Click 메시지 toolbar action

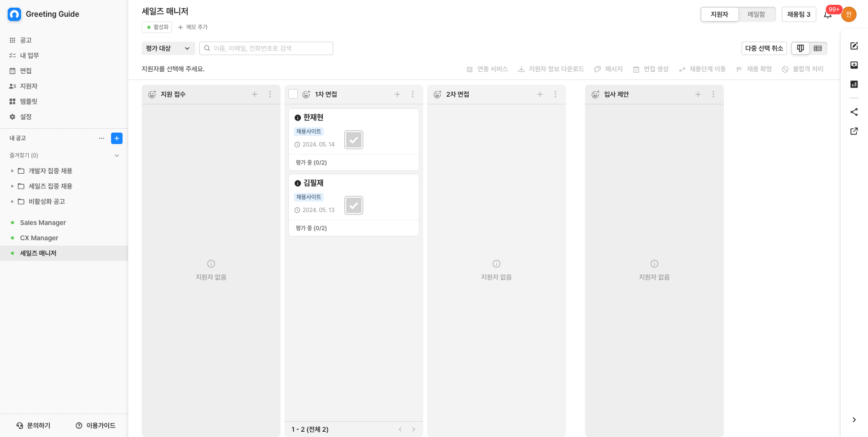[609, 69]
